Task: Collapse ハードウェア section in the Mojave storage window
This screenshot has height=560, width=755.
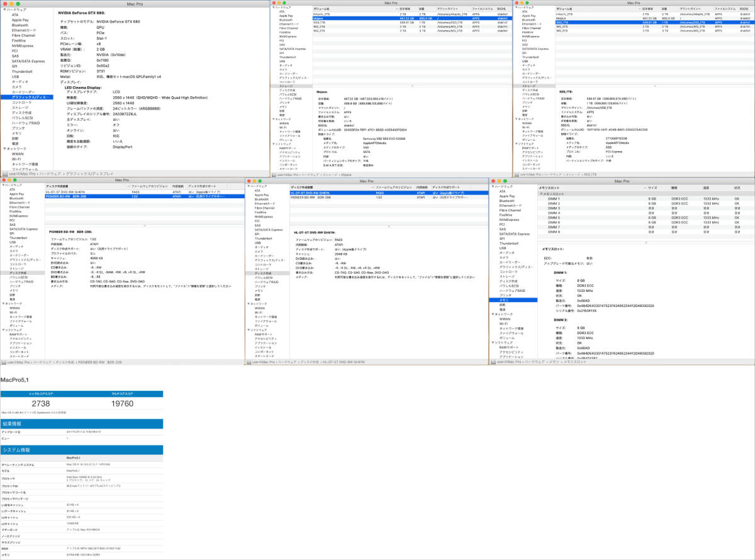Action: pyautogui.click(x=272, y=8)
